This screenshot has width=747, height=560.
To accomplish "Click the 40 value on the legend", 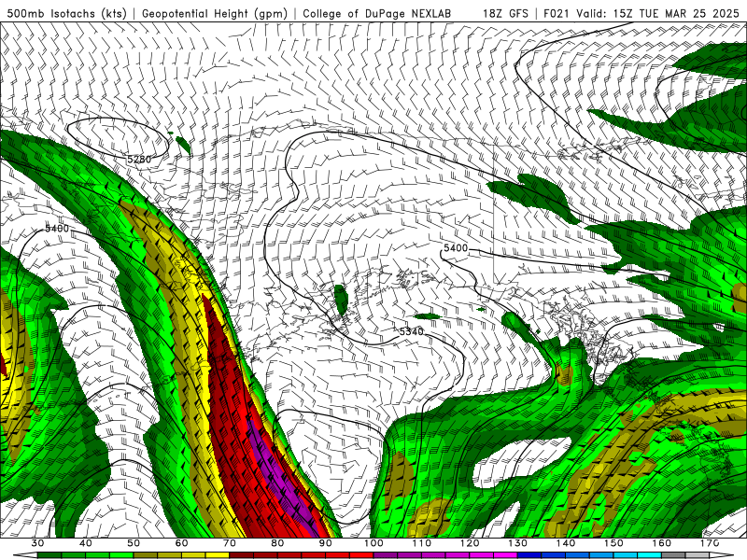I will coord(86,543).
